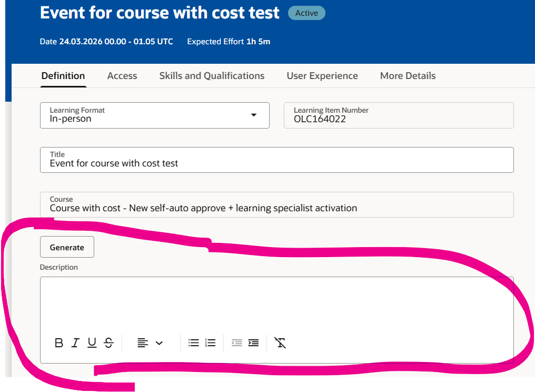Switch to the Access tab
535x392 pixels.
point(122,76)
